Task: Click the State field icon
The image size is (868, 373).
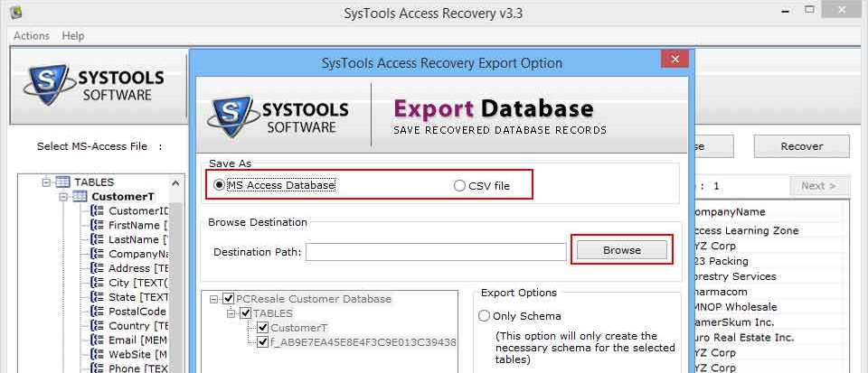Action: [97, 297]
